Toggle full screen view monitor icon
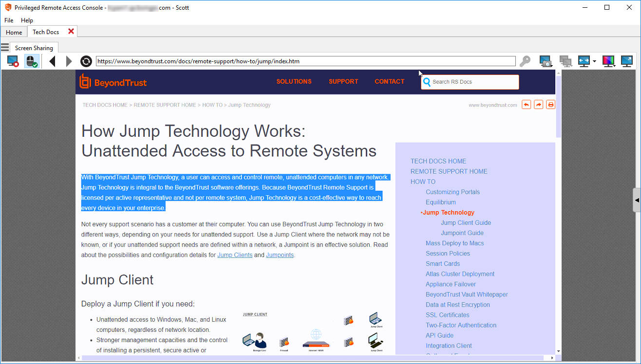The height and width of the screenshot is (364, 641). tap(627, 61)
